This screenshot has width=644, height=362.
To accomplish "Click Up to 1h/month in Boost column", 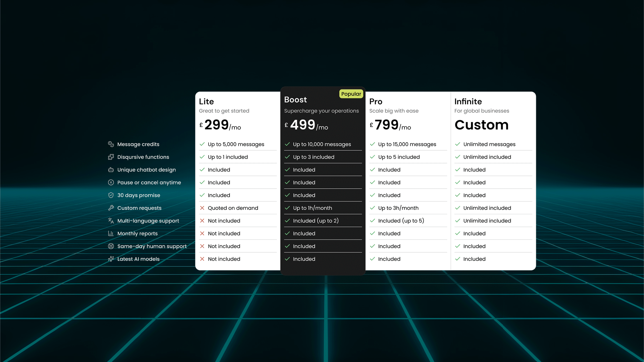I will [312, 208].
